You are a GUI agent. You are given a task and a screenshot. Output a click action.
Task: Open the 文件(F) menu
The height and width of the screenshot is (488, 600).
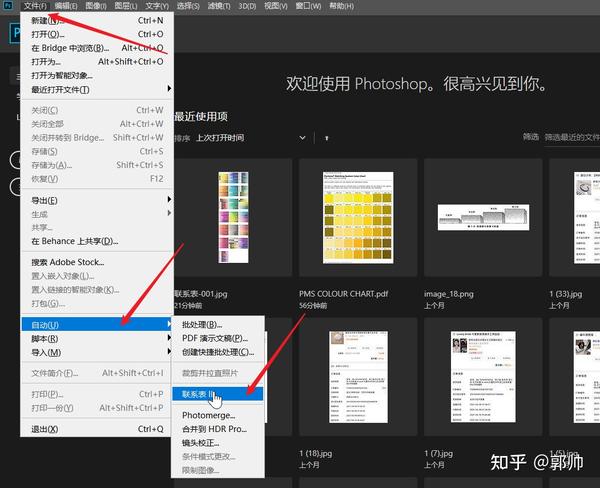pyautogui.click(x=35, y=6)
